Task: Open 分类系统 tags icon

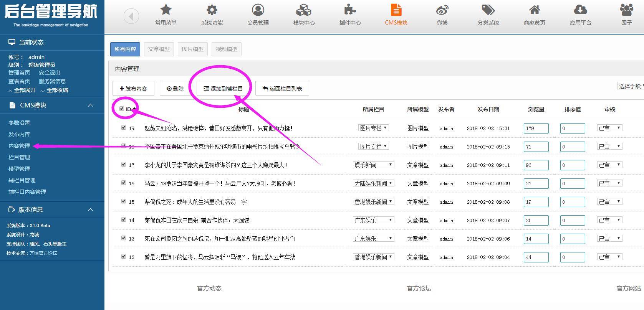Action: tap(488, 10)
